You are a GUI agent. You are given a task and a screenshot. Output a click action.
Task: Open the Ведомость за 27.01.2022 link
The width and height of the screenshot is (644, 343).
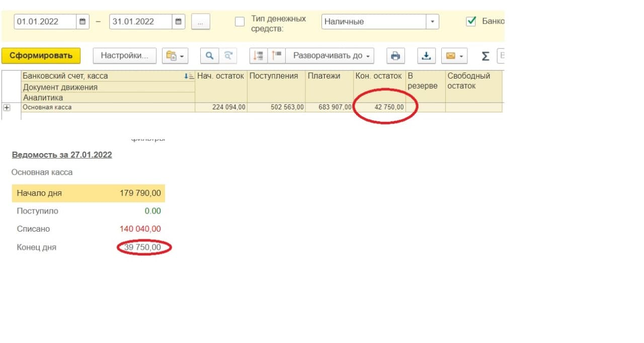pyautogui.click(x=62, y=155)
